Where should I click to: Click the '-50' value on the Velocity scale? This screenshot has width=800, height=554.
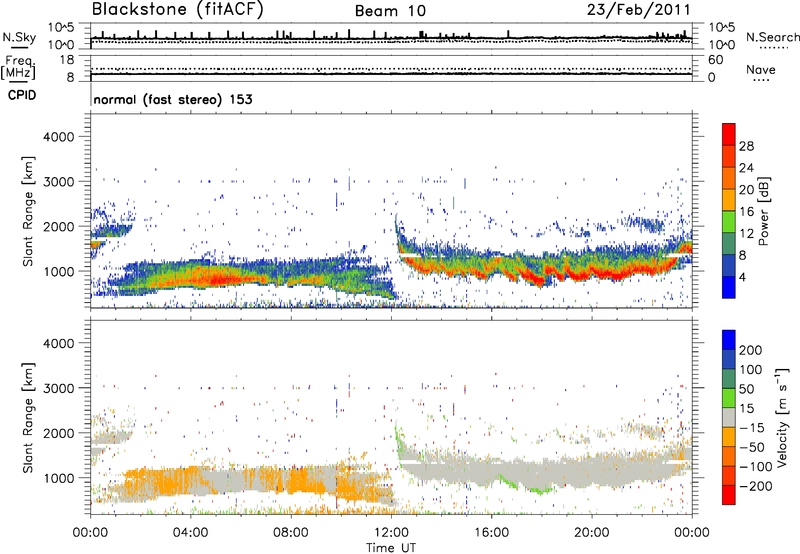coord(752,447)
